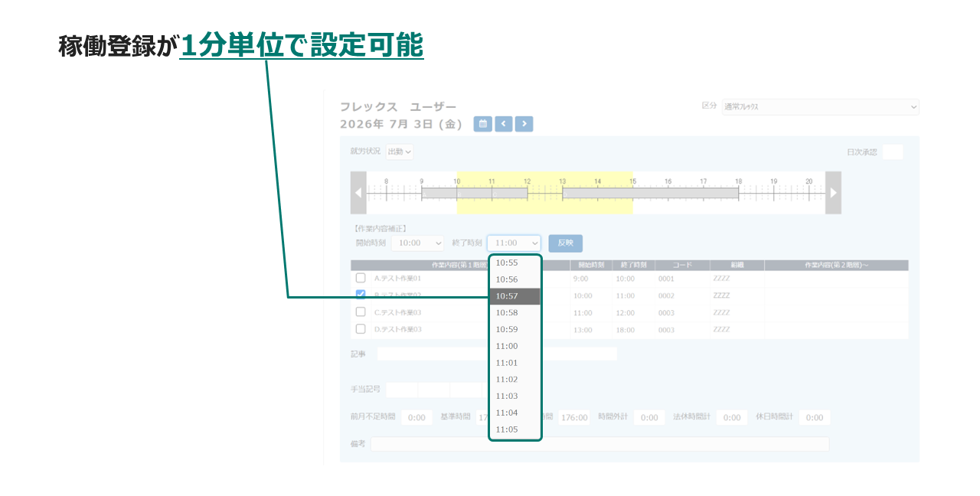Click the 日次承認 box
Viewport: 980px width, 496px height.
pos(893,152)
